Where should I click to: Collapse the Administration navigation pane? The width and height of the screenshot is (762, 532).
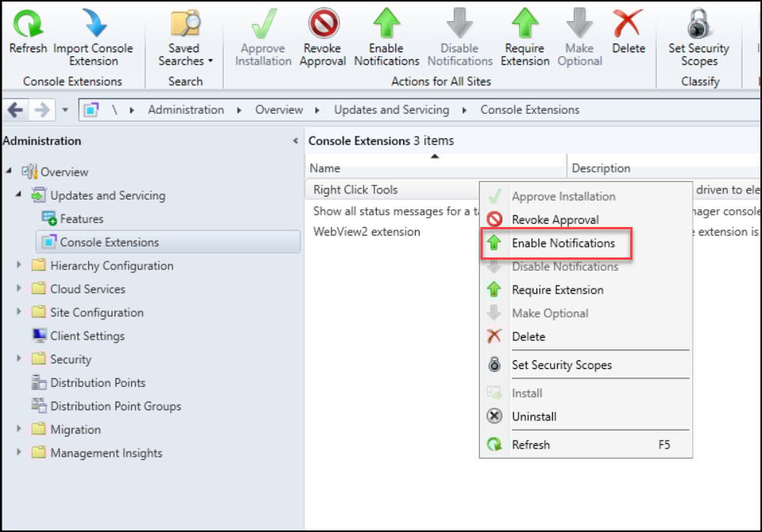(x=295, y=141)
